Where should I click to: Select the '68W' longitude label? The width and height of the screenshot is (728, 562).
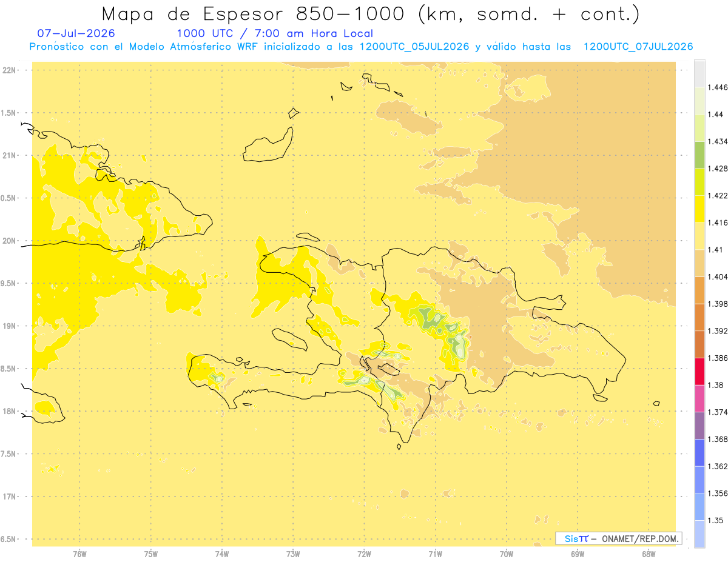click(x=649, y=554)
